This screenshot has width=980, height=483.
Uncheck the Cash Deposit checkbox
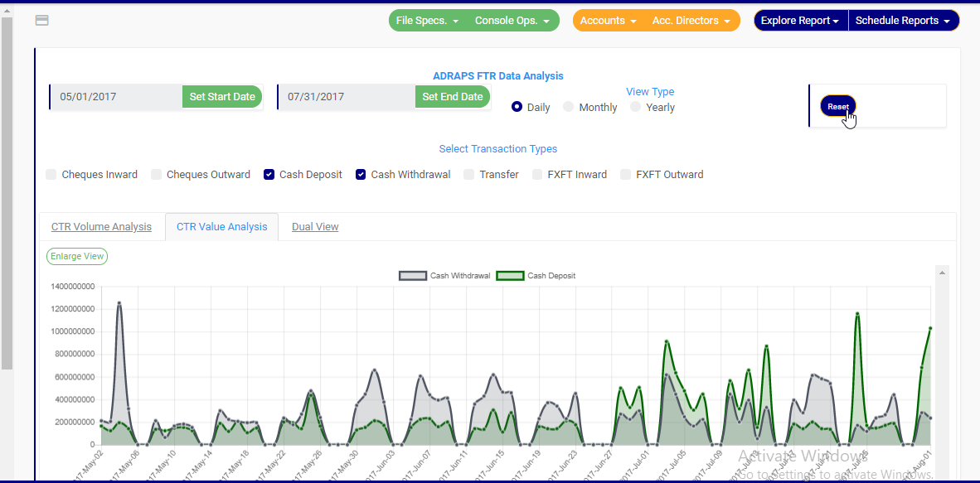point(269,175)
